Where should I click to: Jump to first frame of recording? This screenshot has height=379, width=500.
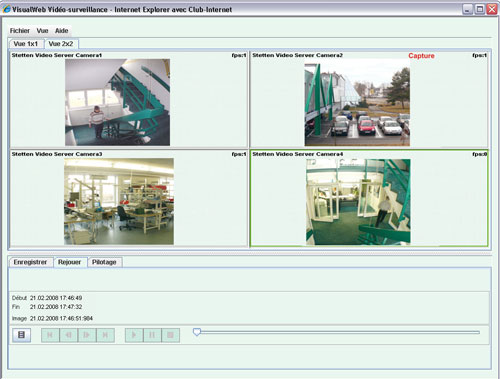click(50, 335)
